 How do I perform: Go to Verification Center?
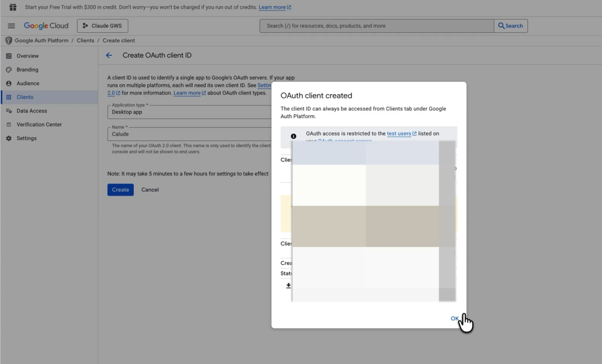coord(39,124)
